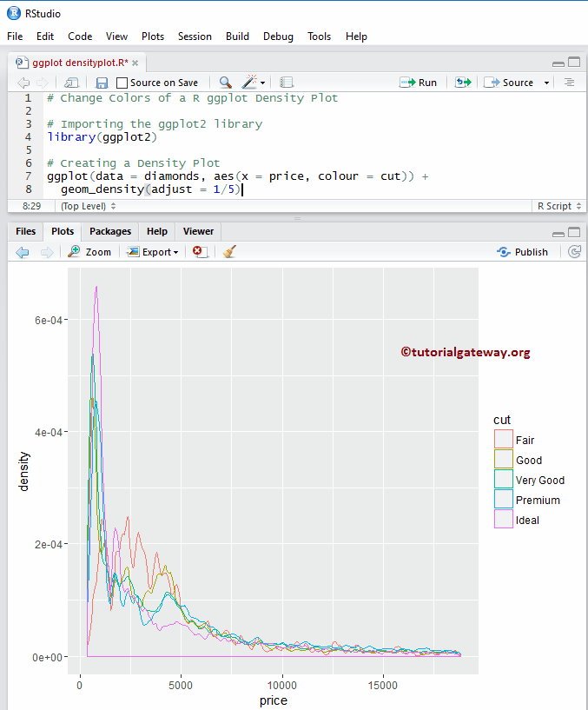This screenshot has width=588, height=710.
Task: Open the Edit menu
Action: [x=45, y=36]
